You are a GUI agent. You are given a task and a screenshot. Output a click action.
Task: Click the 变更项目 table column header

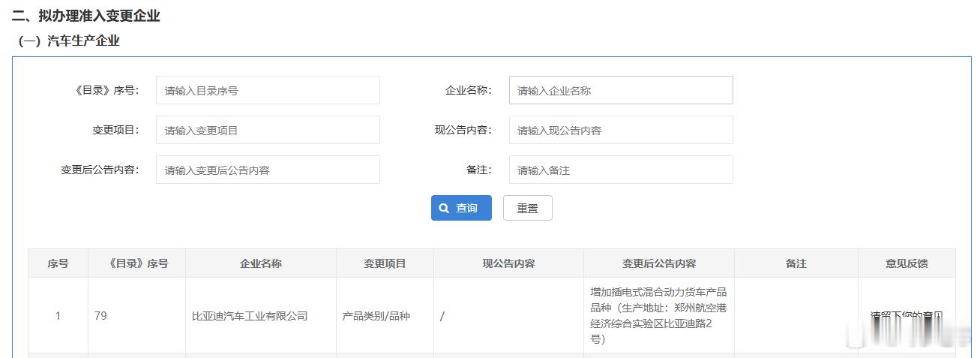(385, 263)
